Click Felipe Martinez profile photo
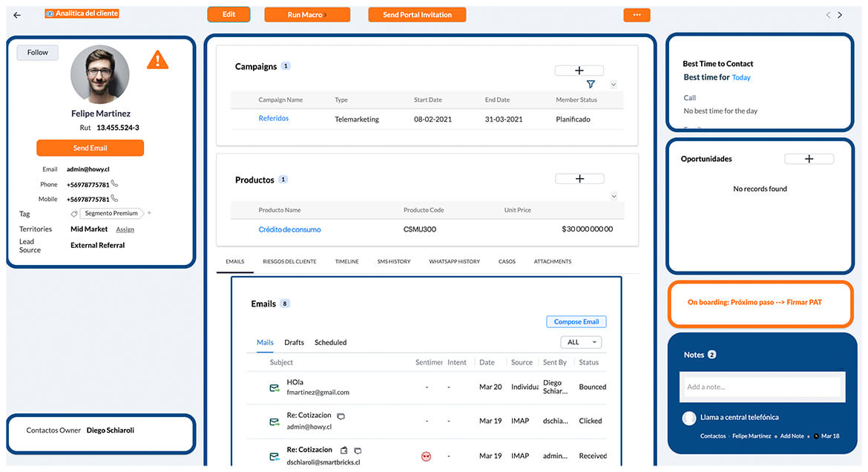The height and width of the screenshot is (472, 868). [100, 74]
